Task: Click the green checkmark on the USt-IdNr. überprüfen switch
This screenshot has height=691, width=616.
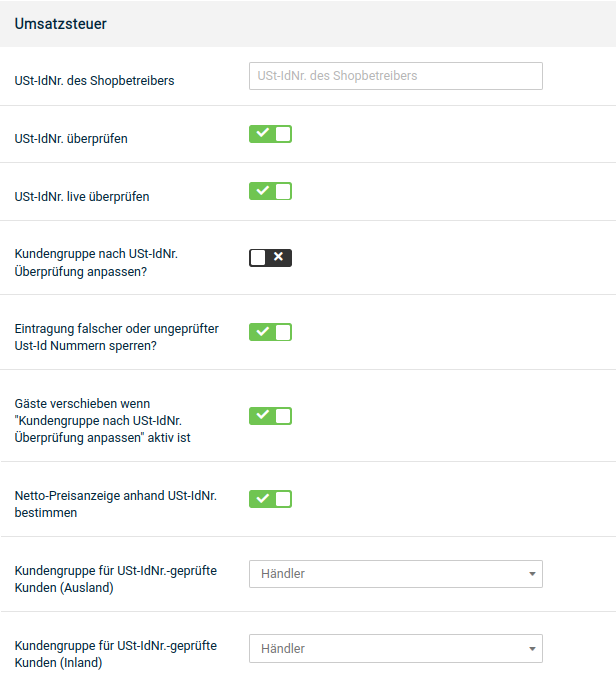Action: (263, 133)
